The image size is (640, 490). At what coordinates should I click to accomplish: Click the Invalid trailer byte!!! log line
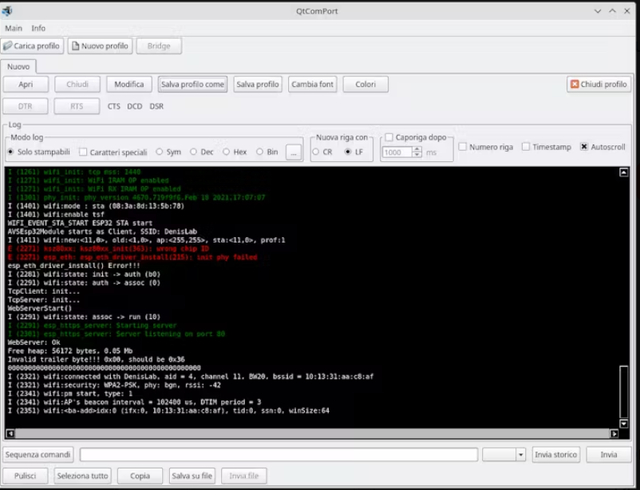tap(96, 359)
